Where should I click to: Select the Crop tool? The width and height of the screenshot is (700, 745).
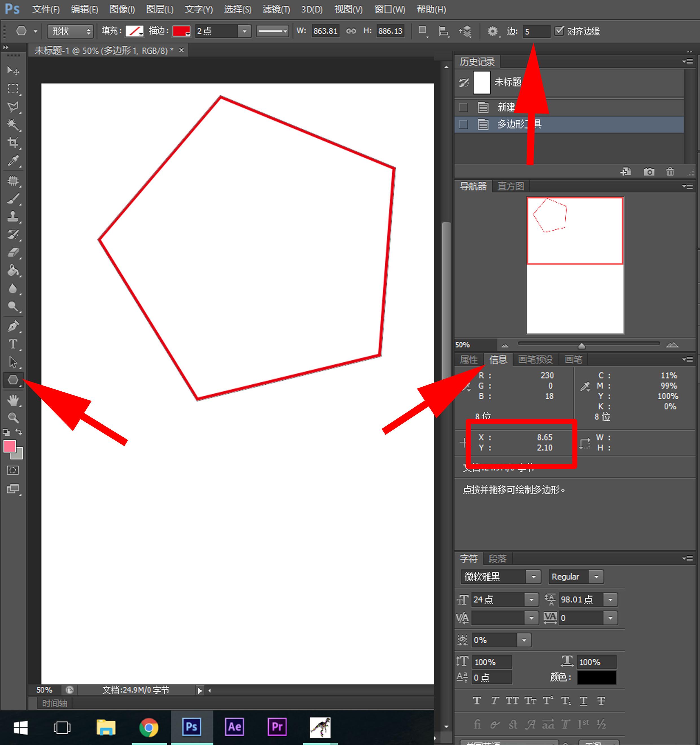13,143
